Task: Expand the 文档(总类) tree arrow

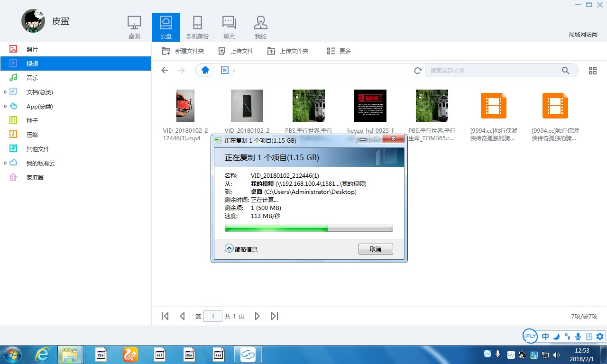Action: [x=5, y=92]
